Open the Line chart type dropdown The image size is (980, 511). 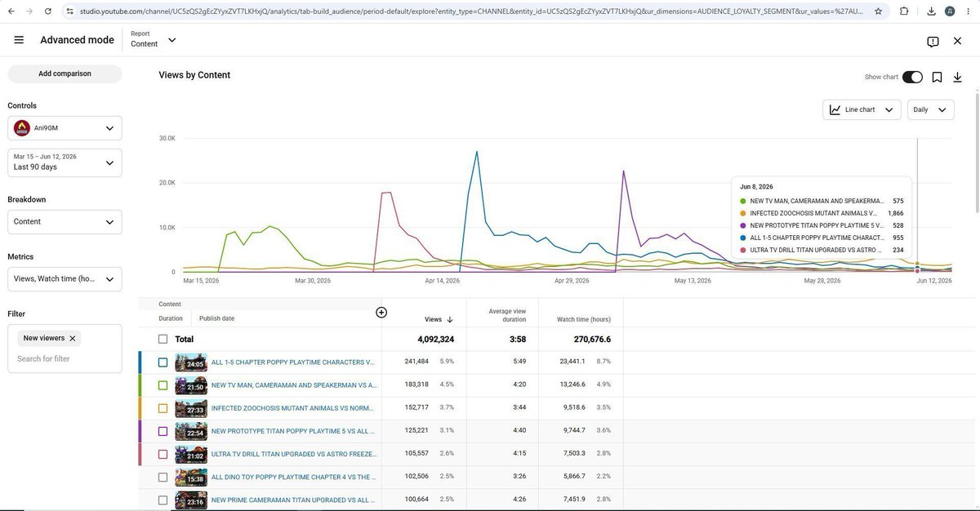pos(862,109)
